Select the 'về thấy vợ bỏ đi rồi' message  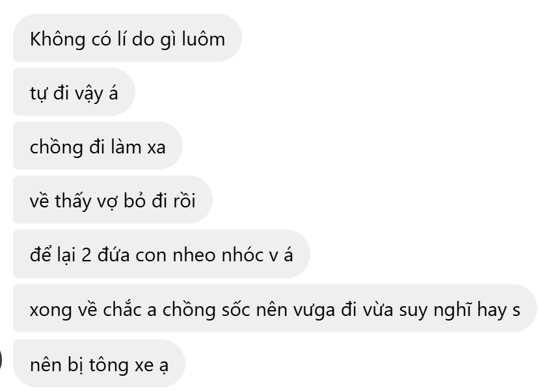point(113,200)
